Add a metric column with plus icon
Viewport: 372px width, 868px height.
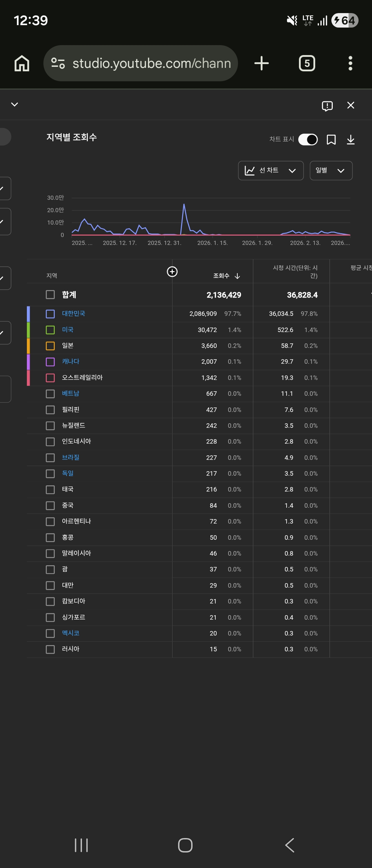coord(172,272)
